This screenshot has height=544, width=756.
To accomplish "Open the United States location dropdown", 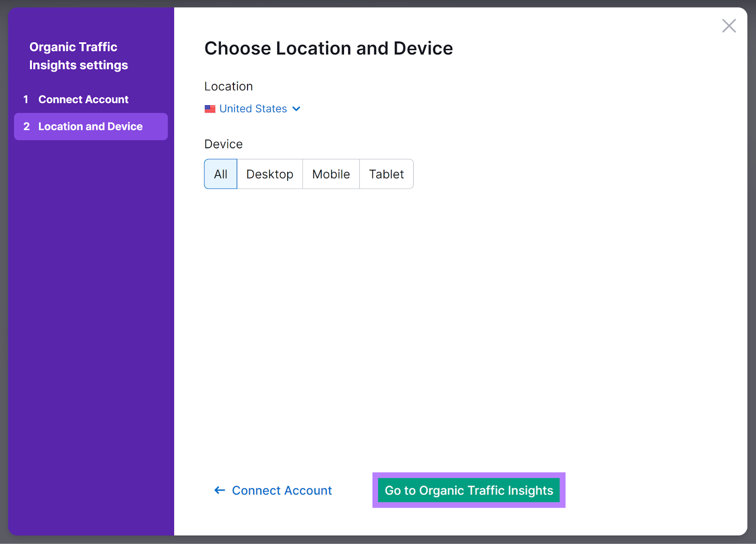I will pos(253,109).
